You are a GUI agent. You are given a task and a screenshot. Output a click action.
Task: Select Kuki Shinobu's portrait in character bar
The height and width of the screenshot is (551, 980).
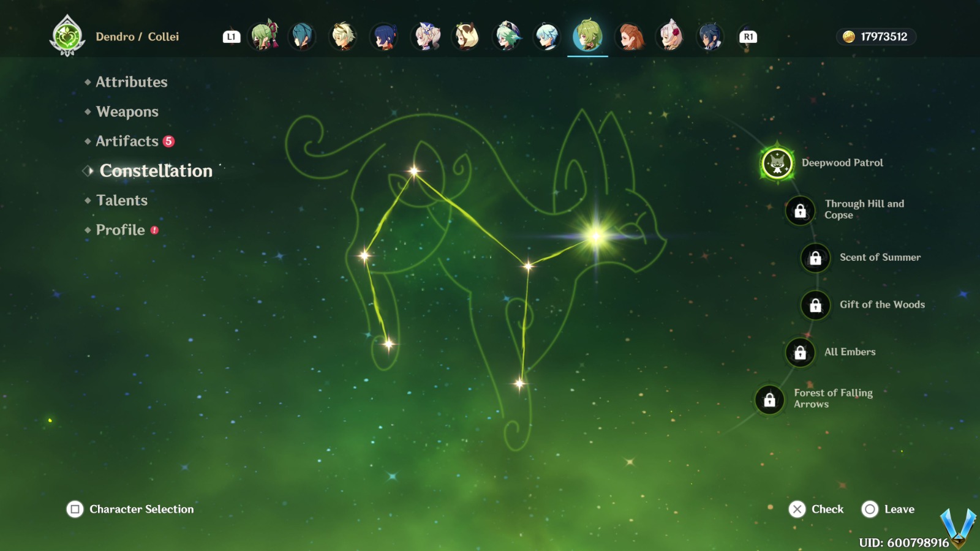pyautogui.click(x=265, y=36)
